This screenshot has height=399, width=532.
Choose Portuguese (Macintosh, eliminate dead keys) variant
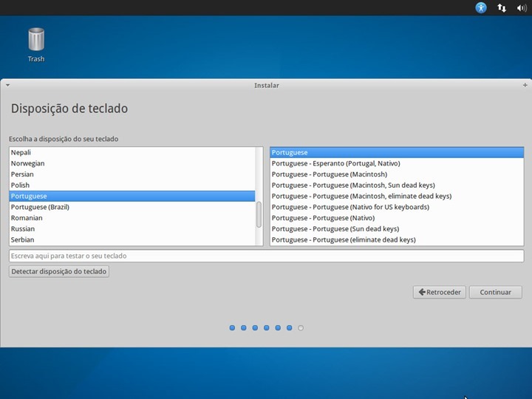point(397,196)
